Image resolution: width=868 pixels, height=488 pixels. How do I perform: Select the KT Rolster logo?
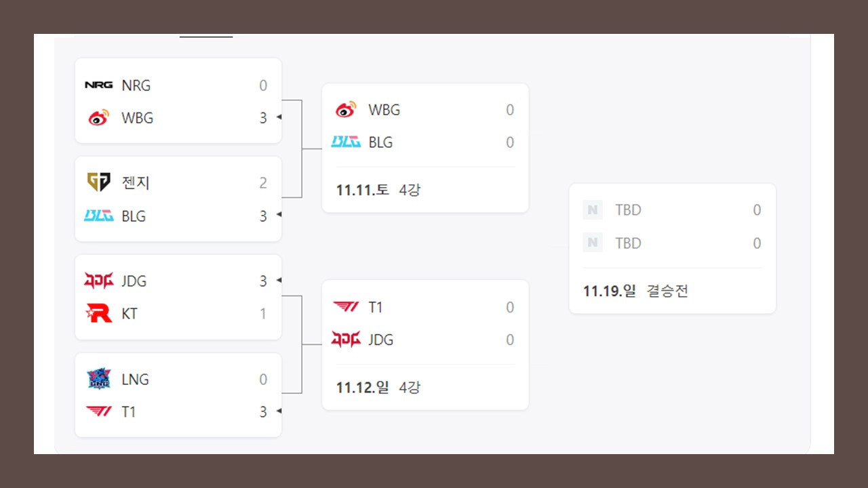point(98,313)
